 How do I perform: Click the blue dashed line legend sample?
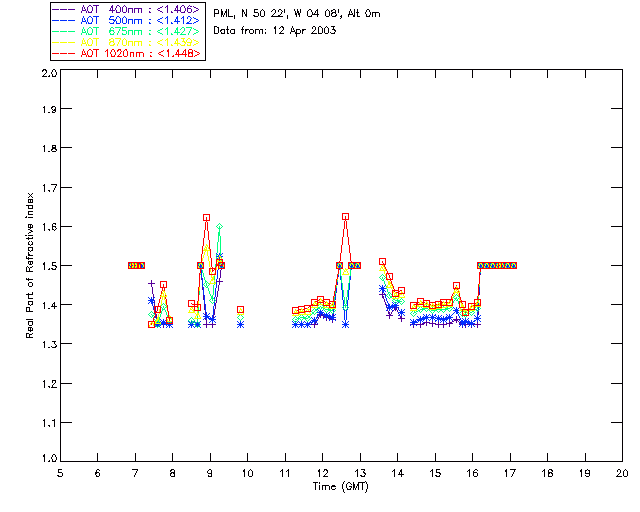[64, 20]
